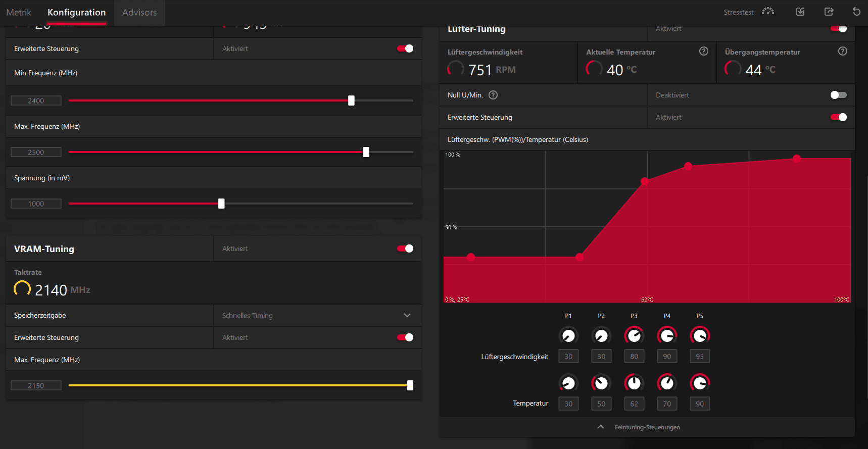Collapse the Feintuning-Steuerungen section
Image resolution: width=868 pixels, height=449 pixels.
pos(647,427)
